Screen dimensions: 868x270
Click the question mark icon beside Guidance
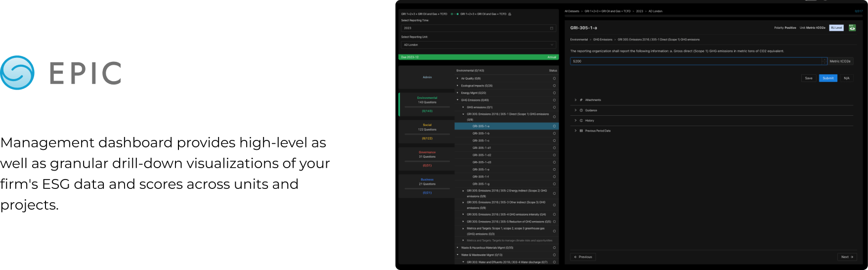[x=581, y=110]
